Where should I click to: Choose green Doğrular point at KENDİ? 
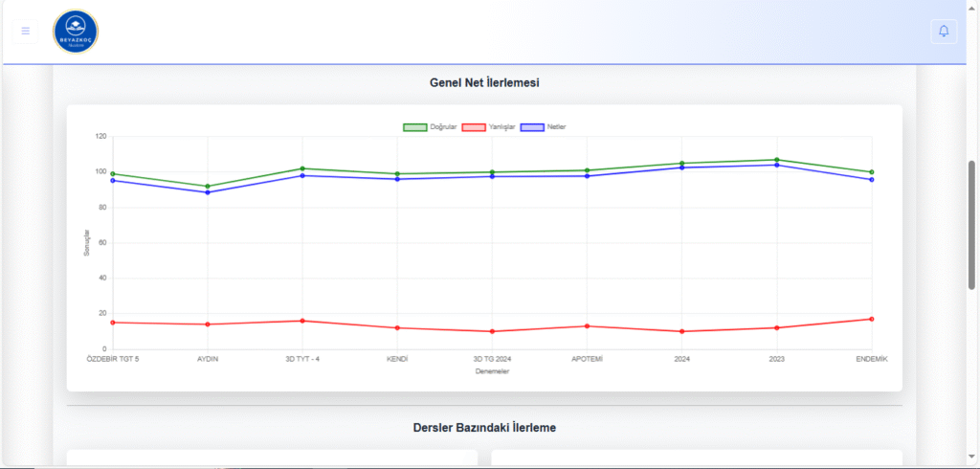click(x=397, y=174)
